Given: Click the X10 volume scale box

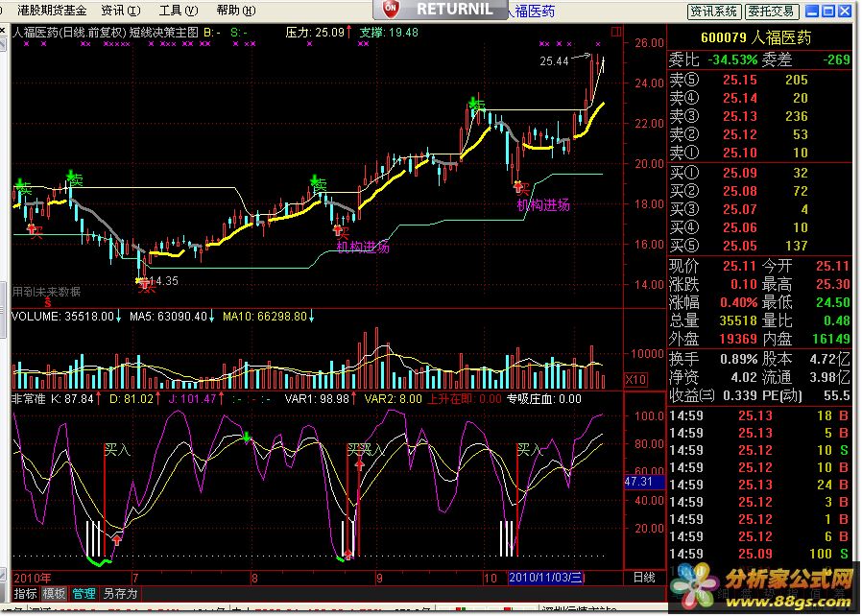Looking at the screenshot, I should point(636,379).
